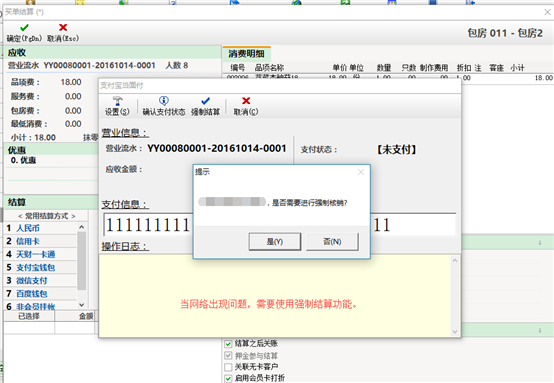Click the 取消(C) red X icon
Viewport: 554px width, 383px height.
tap(246, 101)
